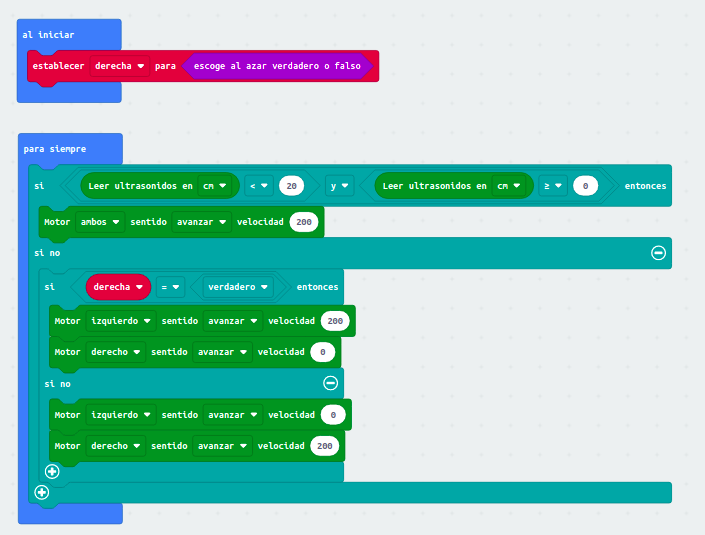This screenshot has width=705, height=535.
Task: Open the first ultrasonic 'cm' unit dropdown
Action: coord(214,186)
